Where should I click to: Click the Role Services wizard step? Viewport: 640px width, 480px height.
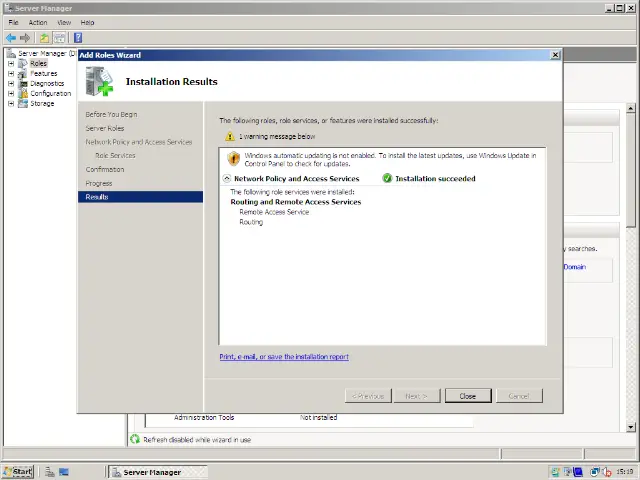115,156
